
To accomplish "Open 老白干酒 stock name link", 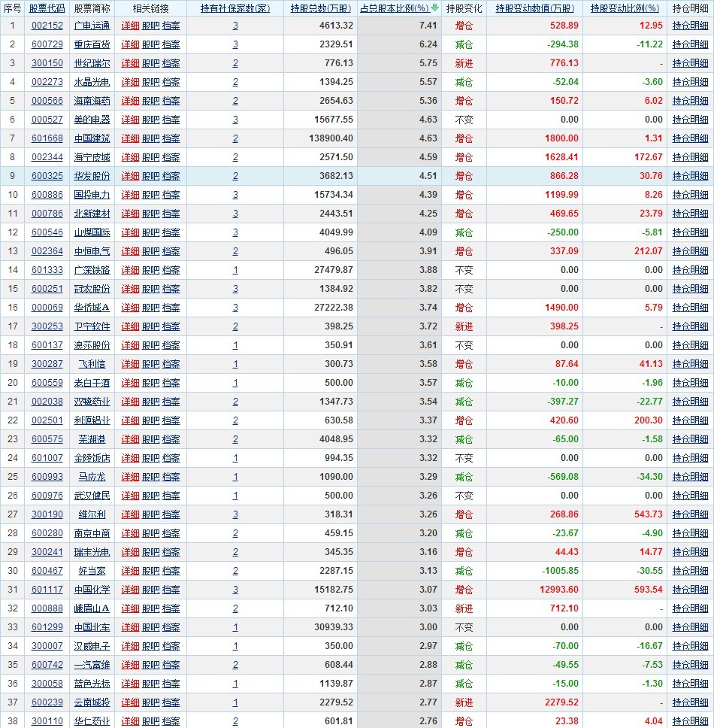I will pos(92,383).
